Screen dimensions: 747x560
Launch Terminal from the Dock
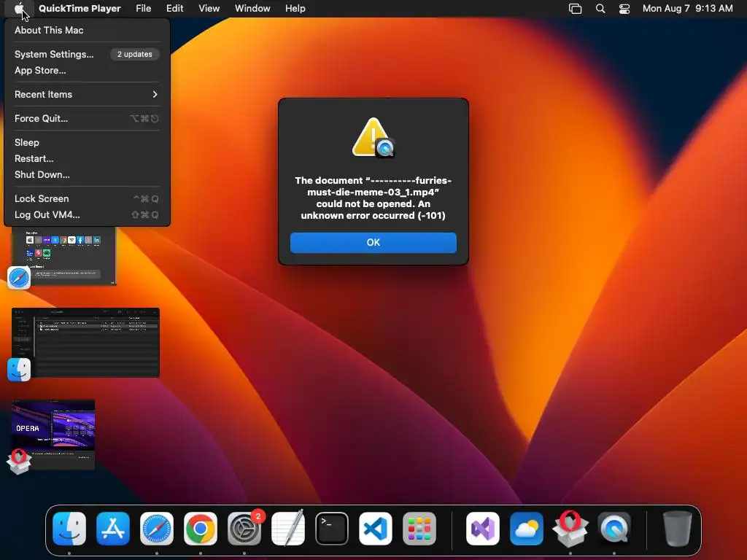pyautogui.click(x=332, y=529)
